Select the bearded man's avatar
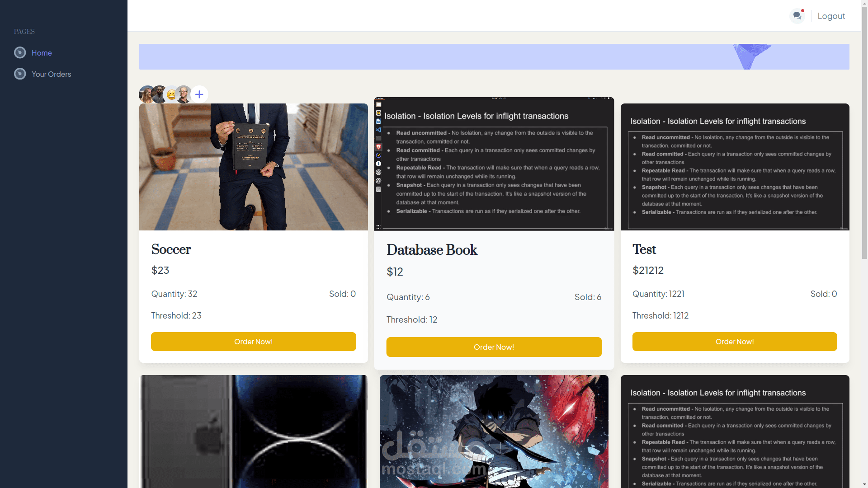 [159, 94]
